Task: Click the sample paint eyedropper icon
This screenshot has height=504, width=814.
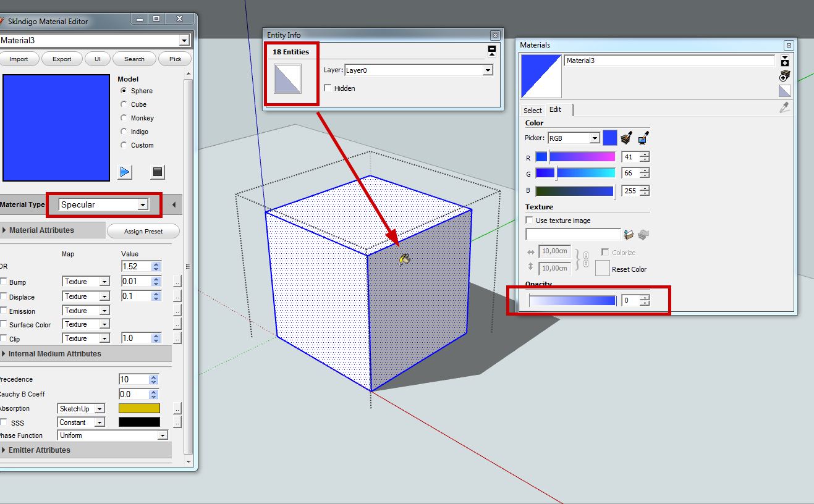Action: [x=784, y=107]
